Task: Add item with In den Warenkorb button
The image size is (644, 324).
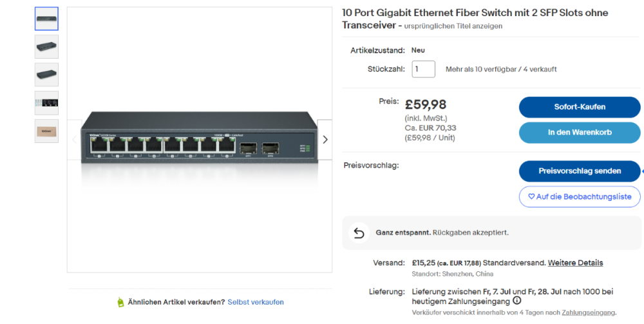Action: click(579, 132)
